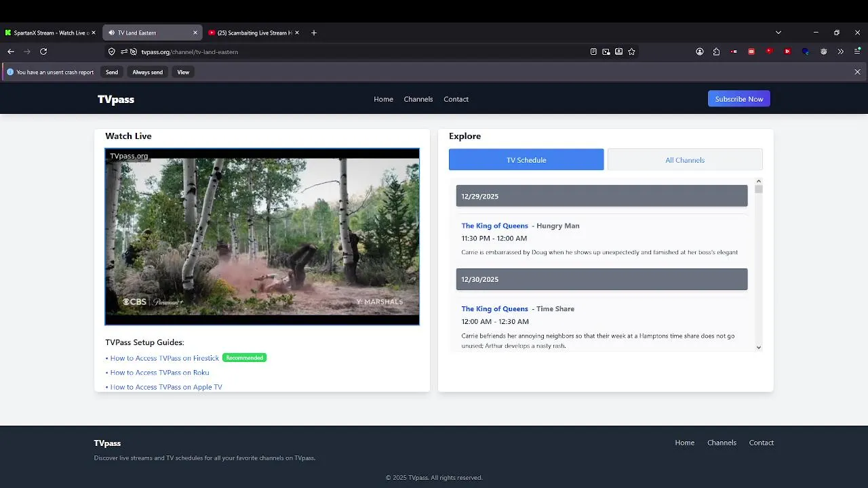Click the 11:30 PM - 12:00 AM time text
868x488 pixels.
494,239
